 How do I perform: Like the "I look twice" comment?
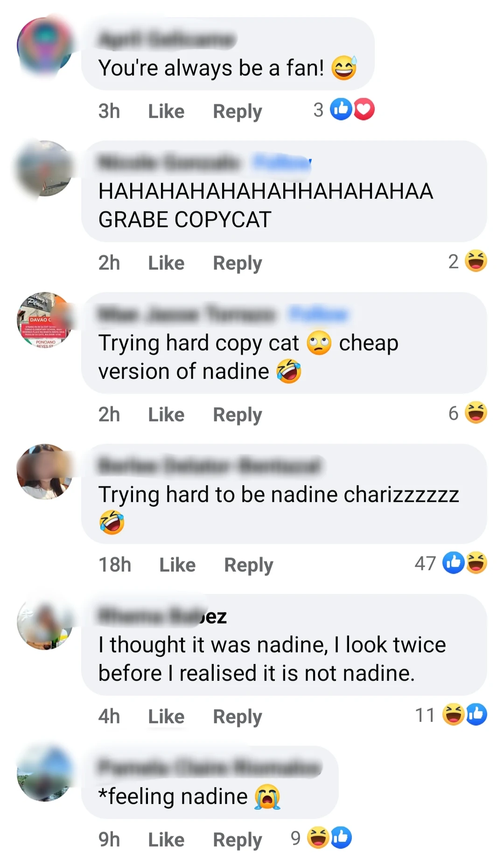(x=166, y=717)
